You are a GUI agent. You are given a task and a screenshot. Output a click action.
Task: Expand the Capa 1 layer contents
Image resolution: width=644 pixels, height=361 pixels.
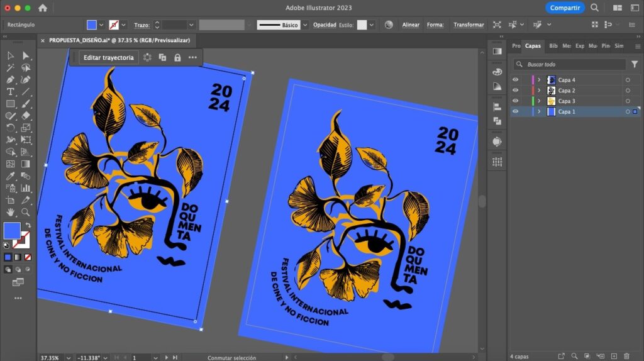coord(539,111)
